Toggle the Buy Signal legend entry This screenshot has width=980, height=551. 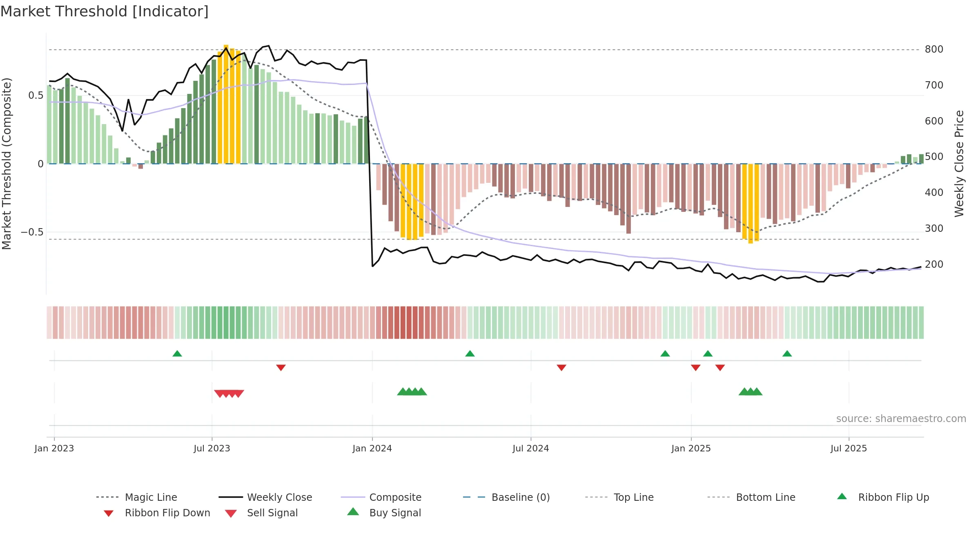pyautogui.click(x=384, y=513)
